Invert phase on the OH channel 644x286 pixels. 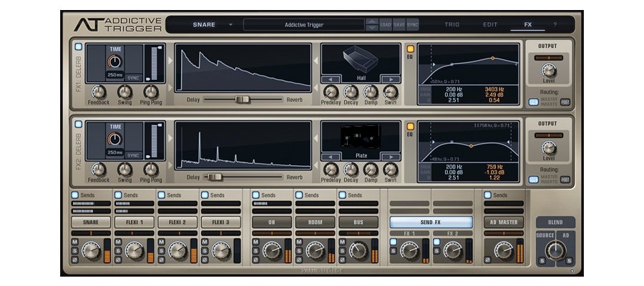[x=255, y=259]
